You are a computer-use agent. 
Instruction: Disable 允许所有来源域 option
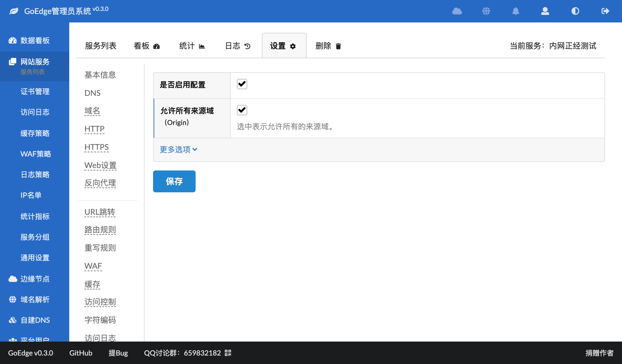click(242, 110)
